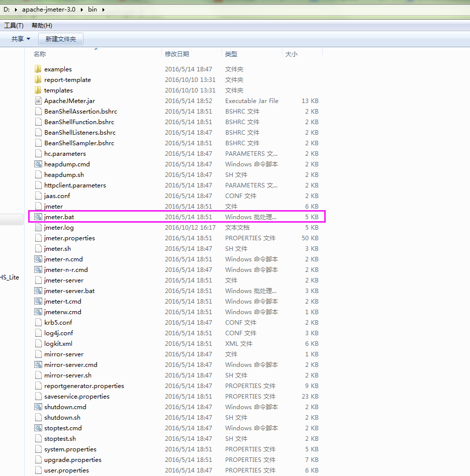This screenshot has height=476, width=470.
Task: Click the krb5.conf file icon
Action: tap(38, 322)
